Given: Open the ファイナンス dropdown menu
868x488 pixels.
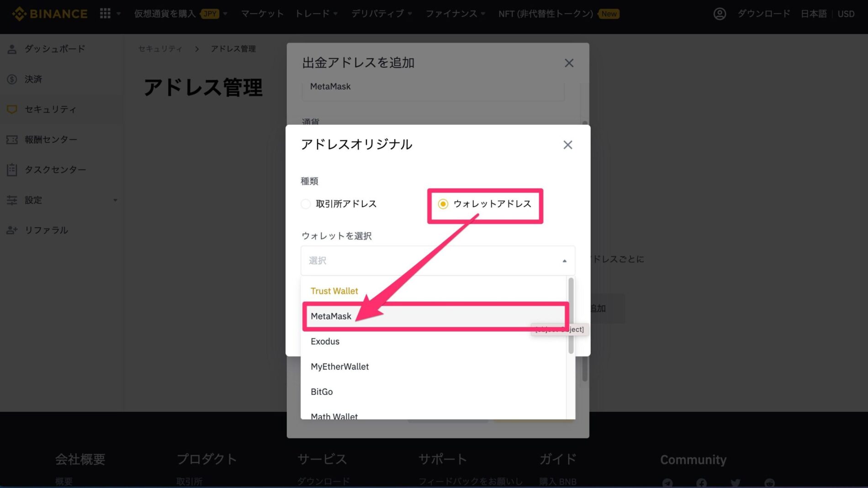Looking at the screenshot, I should click(455, 14).
